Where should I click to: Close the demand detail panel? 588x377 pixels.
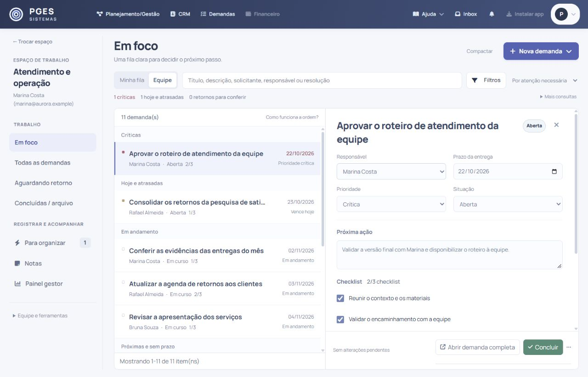(556, 125)
